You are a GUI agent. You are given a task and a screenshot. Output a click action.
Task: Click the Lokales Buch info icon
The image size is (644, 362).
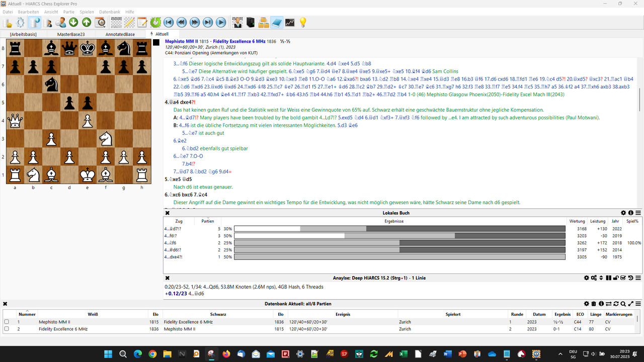coord(631,213)
